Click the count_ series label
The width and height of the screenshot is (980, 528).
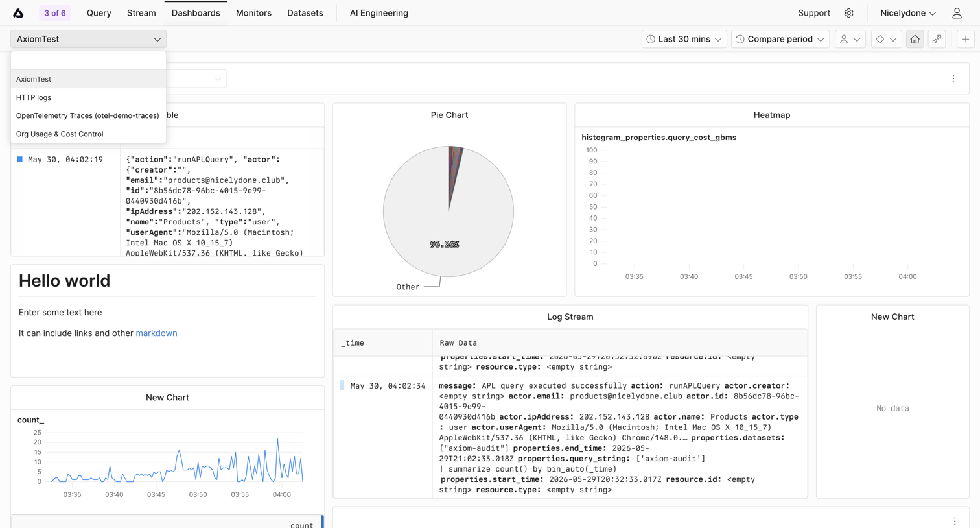point(30,420)
